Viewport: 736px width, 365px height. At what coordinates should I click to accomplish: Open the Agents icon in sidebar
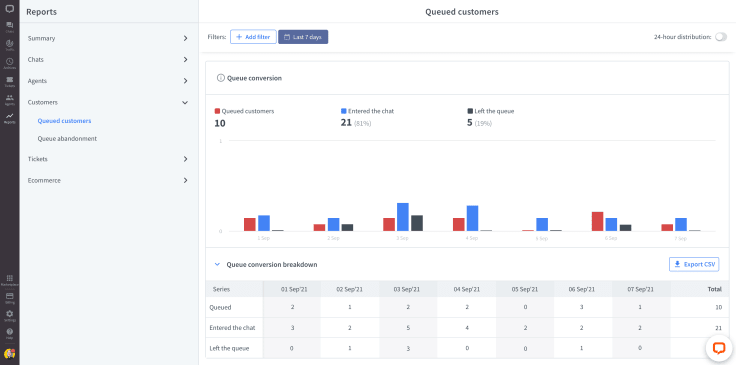coord(9,99)
